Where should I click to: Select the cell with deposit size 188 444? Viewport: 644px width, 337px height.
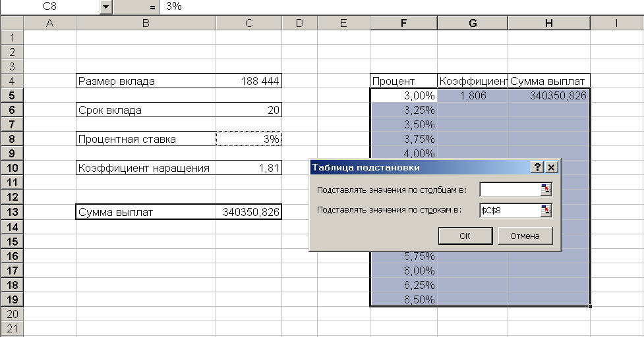pyautogui.click(x=249, y=82)
